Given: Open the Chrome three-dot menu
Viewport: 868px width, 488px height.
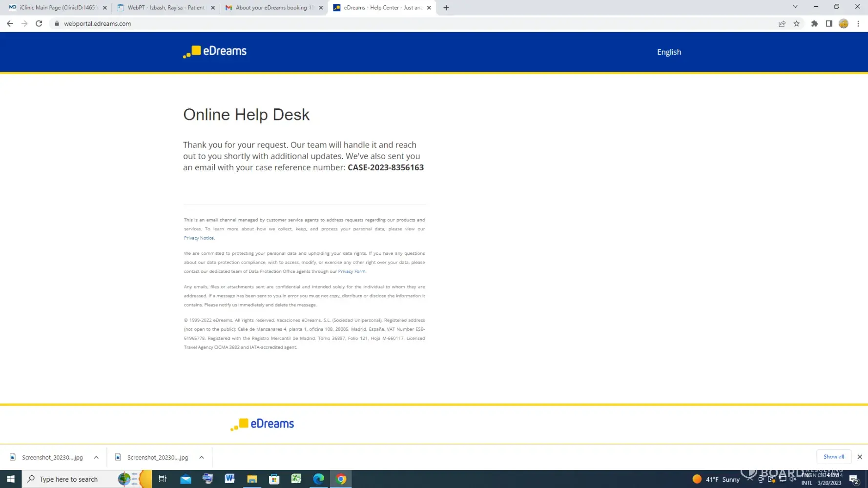Looking at the screenshot, I should (x=858, y=23).
